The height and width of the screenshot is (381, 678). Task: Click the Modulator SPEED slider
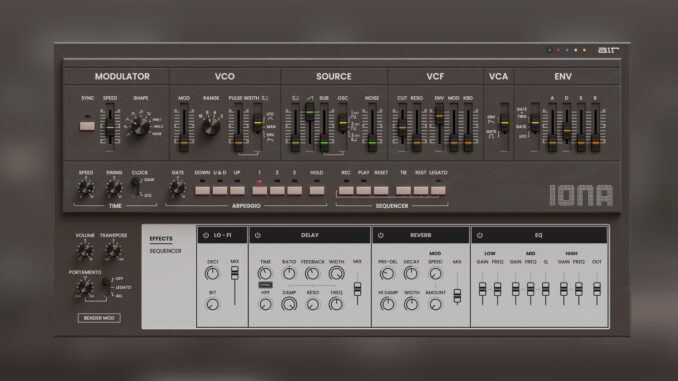(110, 128)
